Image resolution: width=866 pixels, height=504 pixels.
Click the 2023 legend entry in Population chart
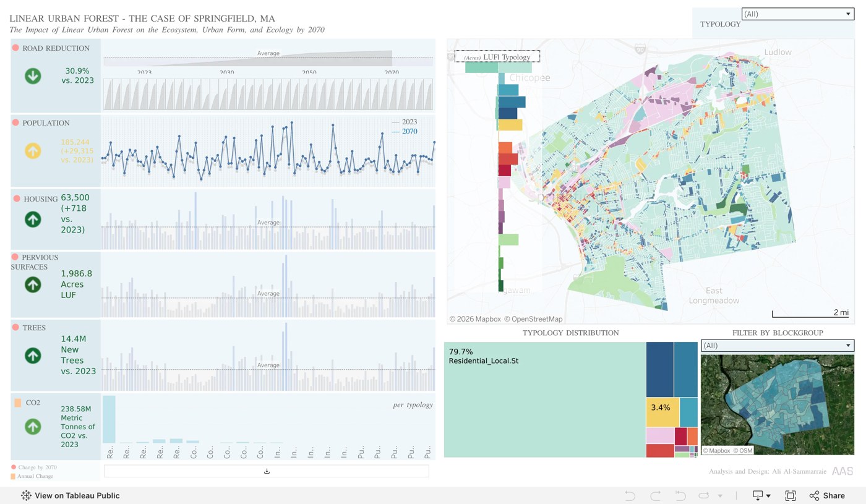[405, 122]
